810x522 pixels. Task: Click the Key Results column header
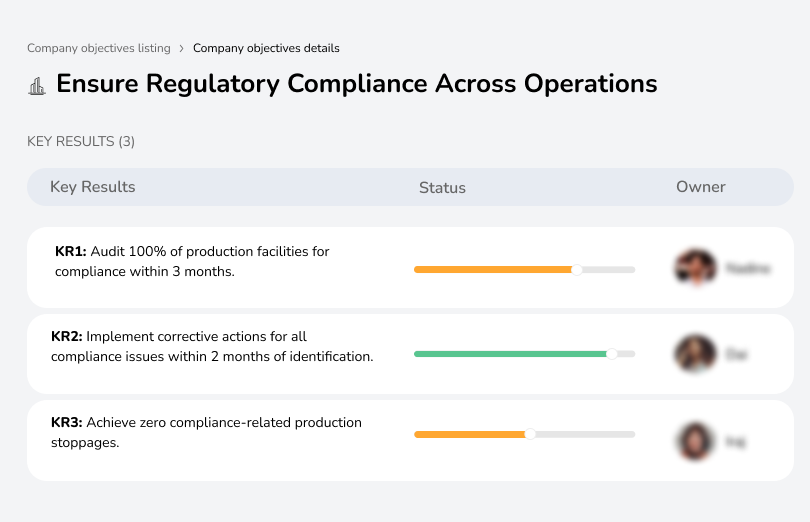pyautogui.click(x=92, y=187)
